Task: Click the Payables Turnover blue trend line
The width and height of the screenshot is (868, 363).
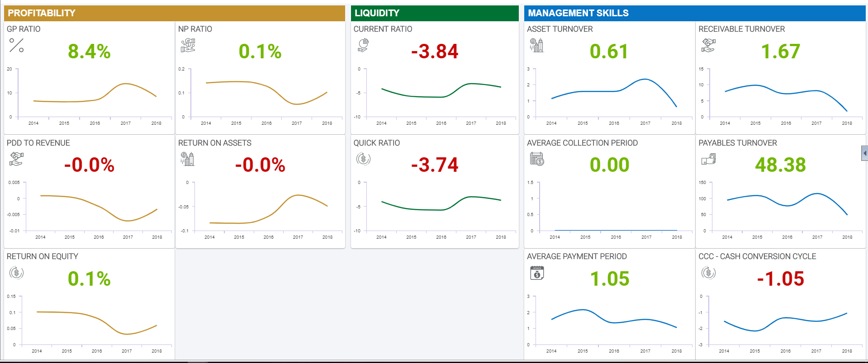Action: tap(787, 204)
